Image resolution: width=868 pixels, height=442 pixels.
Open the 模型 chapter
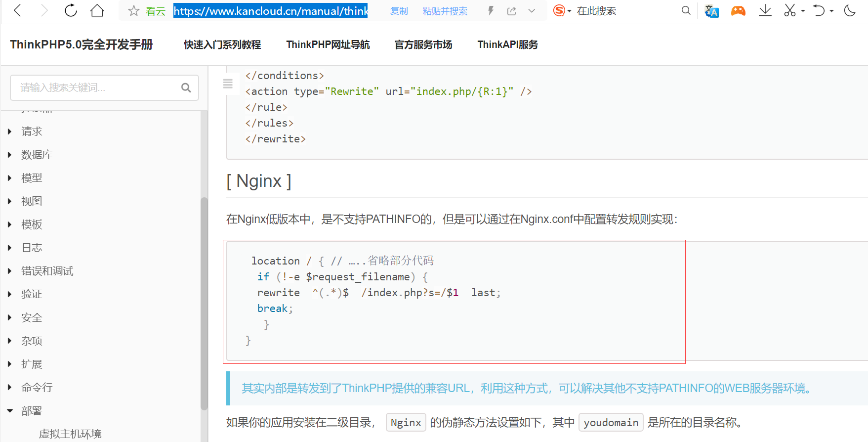pos(32,178)
